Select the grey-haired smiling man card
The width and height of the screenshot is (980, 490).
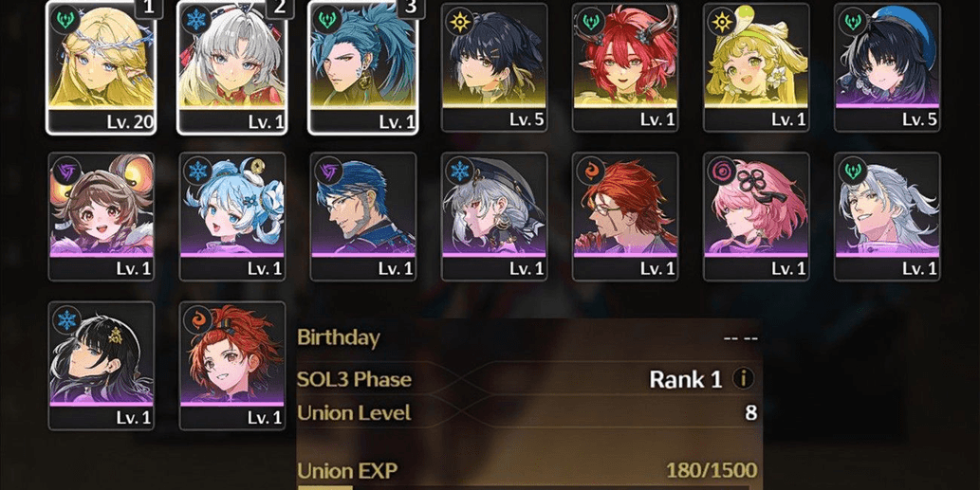tap(887, 217)
